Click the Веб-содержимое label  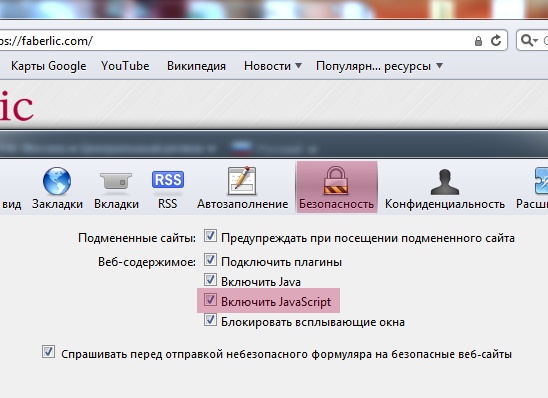147,262
